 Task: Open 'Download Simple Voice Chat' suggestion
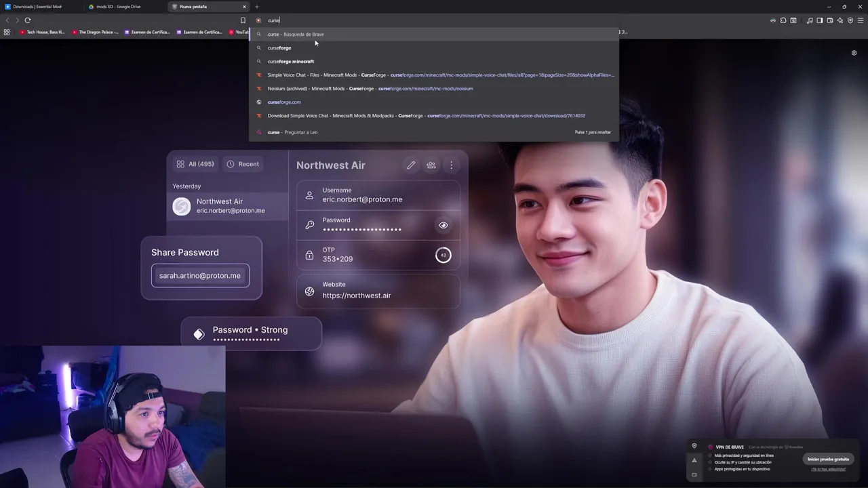pos(434,115)
